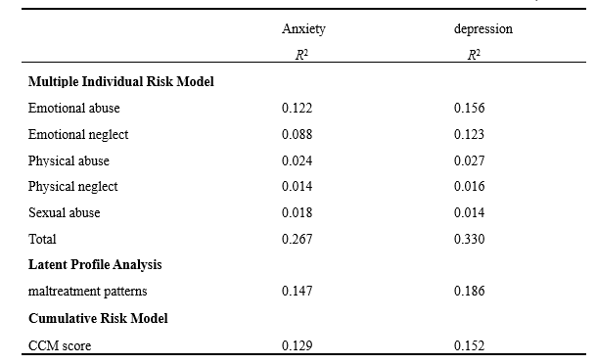
Task: Click the depression column header
Action: 483,29
